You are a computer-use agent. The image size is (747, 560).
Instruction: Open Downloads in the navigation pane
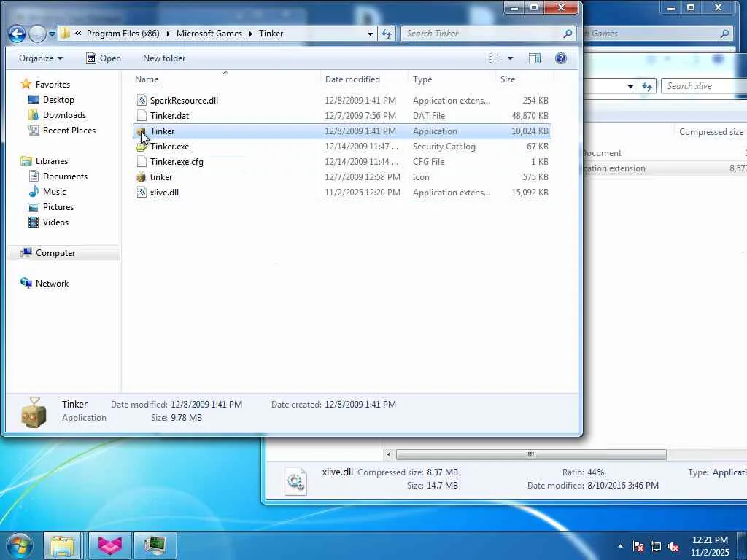(x=64, y=114)
